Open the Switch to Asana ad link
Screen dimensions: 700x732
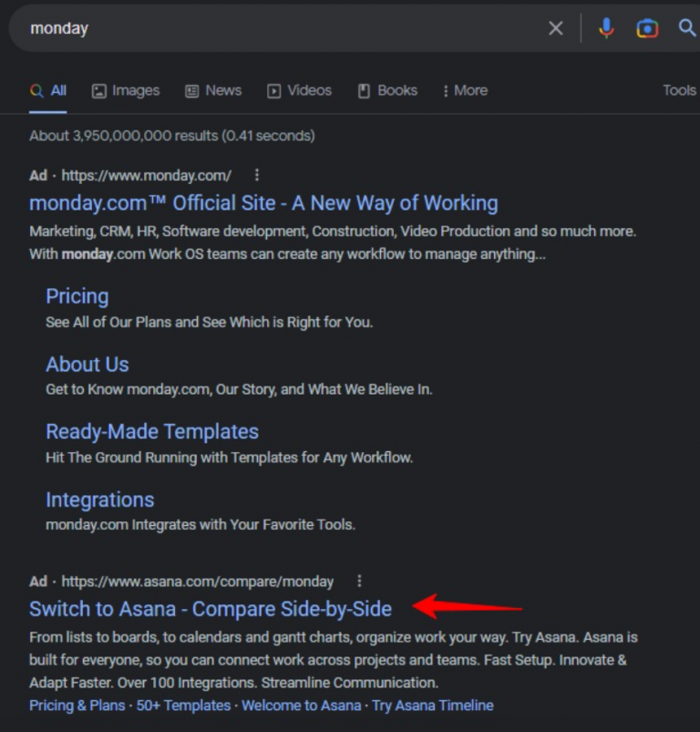[211, 609]
